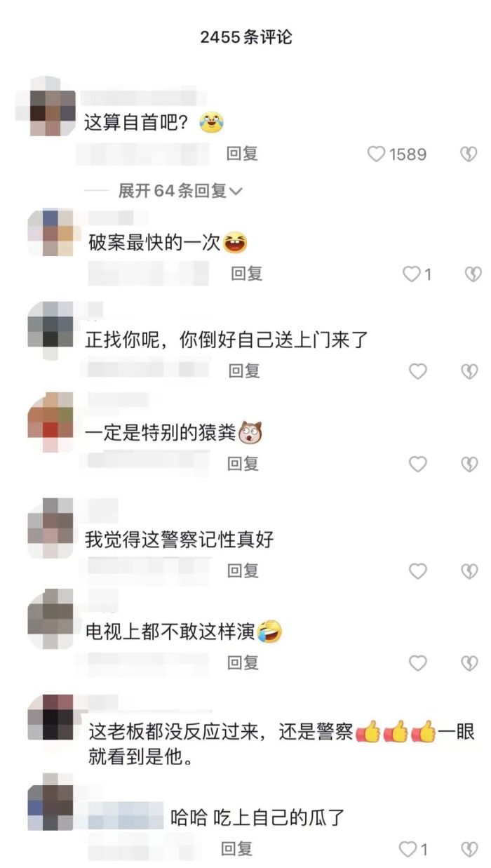Dislike the '我觉得这警察记性真好' comment

coord(469,571)
